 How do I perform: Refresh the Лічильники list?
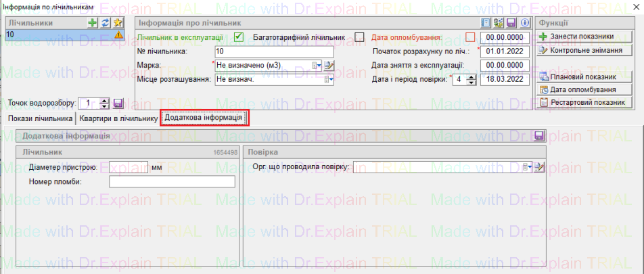(x=105, y=23)
